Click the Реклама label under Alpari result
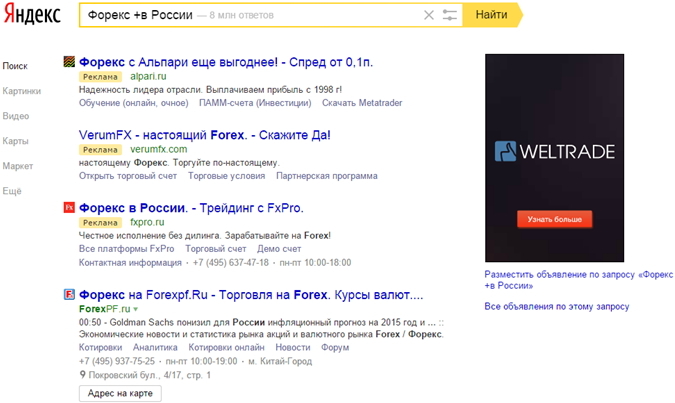The width and height of the screenshot is (675, 403). [100, 77]
